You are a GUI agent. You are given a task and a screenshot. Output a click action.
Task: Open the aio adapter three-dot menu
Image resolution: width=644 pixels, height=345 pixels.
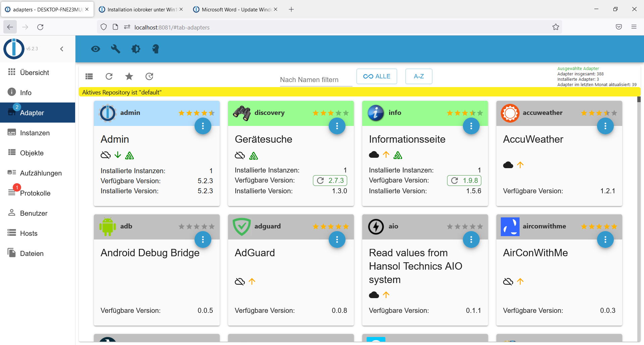click(x=471, y=239)
